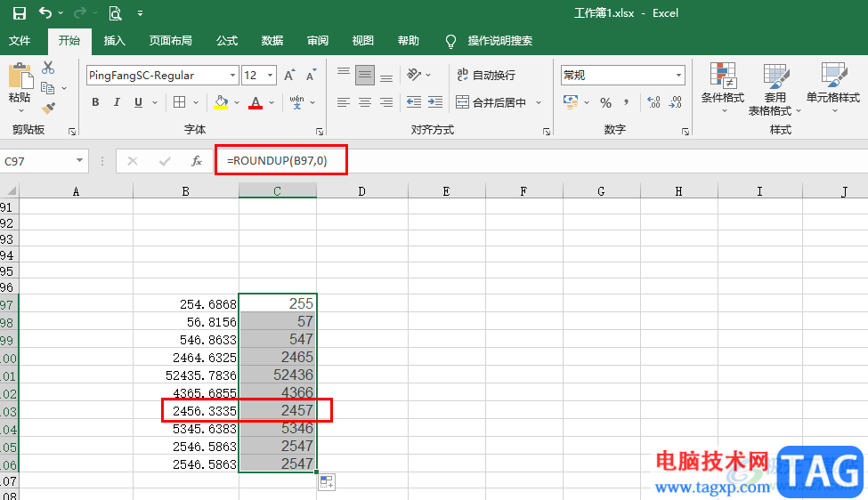Select cell containing 52435.7836
Viewport: 868px width, 500px height.
186,375
